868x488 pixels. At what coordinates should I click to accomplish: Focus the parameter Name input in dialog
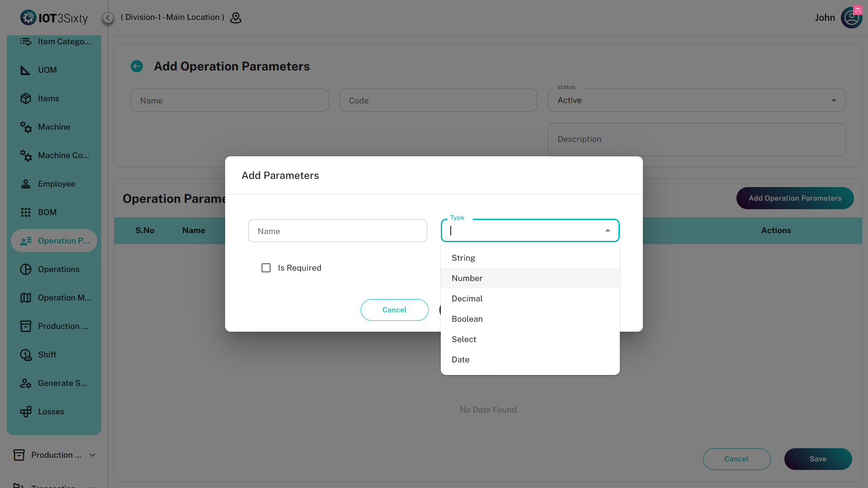(x=337, y=231)
